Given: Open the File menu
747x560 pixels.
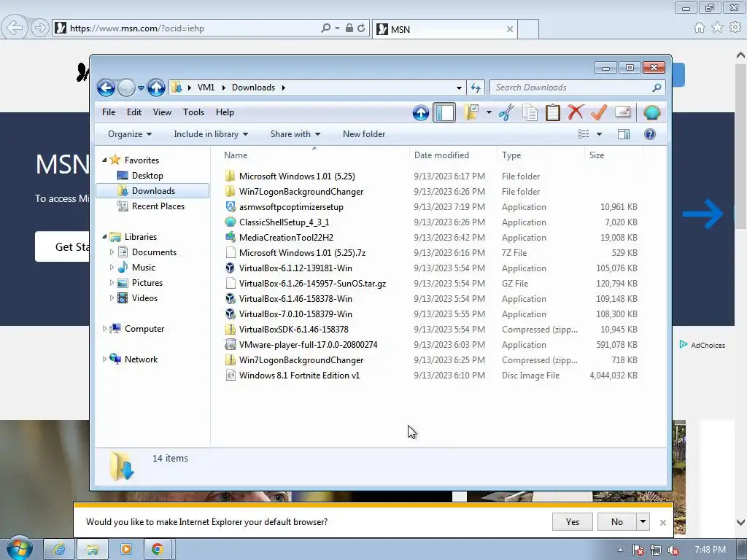Looking at the screenshot, I should point(109,112).
